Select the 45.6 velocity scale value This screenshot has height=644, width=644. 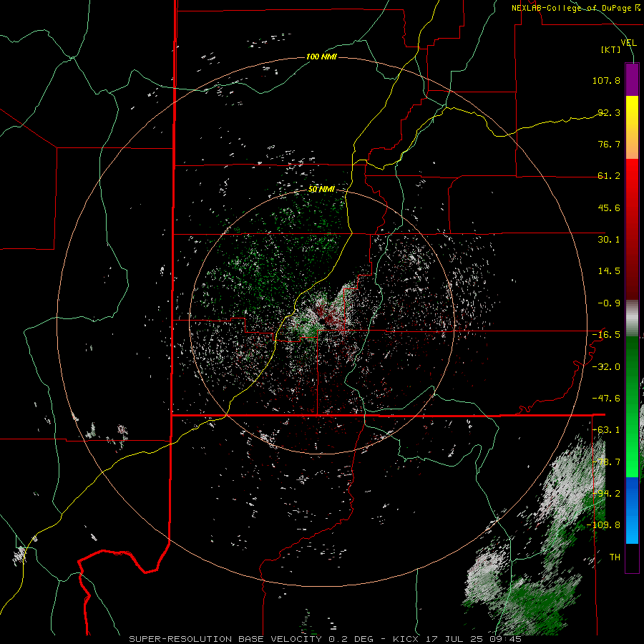609,208
